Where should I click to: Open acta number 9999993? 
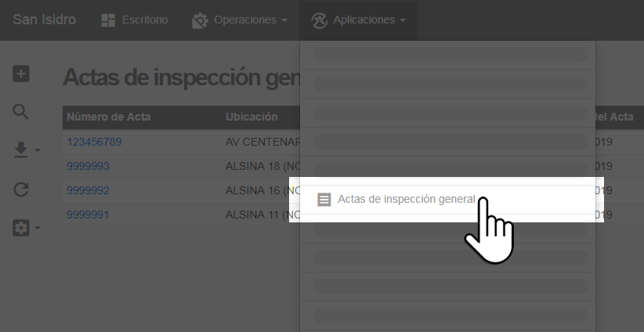[x=88, y=166]
